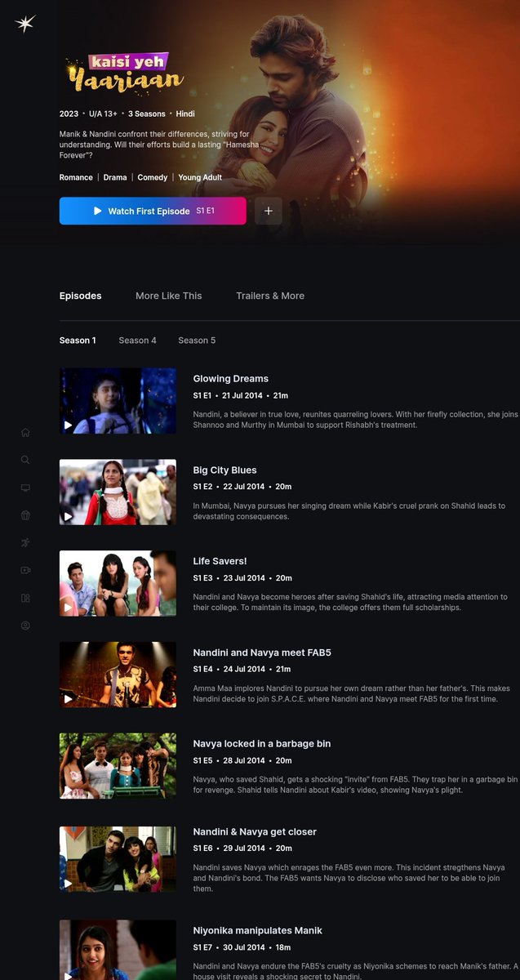Open Nandini and Navya meet FAB5 thumbnail

[x=118, y=674]
